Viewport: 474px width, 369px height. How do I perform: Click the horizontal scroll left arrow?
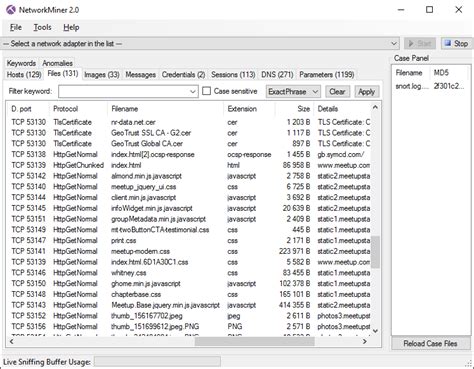point(12,341)
